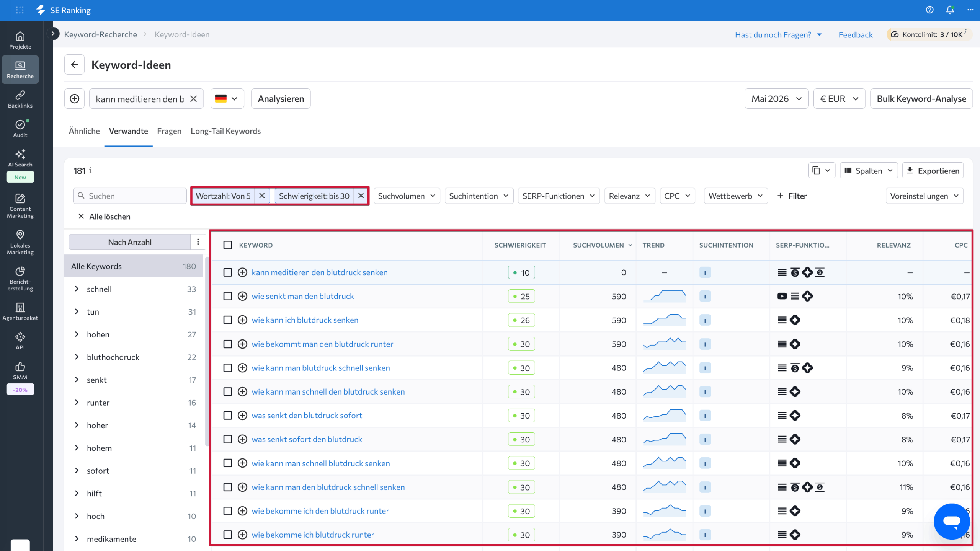The image size is (980, 551).
Task: Check 'kann meditieren den blutdruck senken' row
Action: click(228, 272)
